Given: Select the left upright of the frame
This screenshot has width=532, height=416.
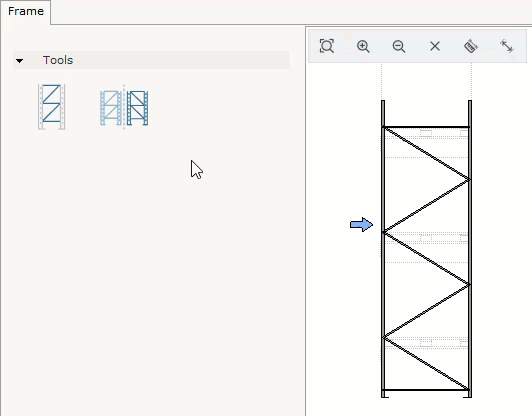Looking at the screenshot, I should click(383, 248).
